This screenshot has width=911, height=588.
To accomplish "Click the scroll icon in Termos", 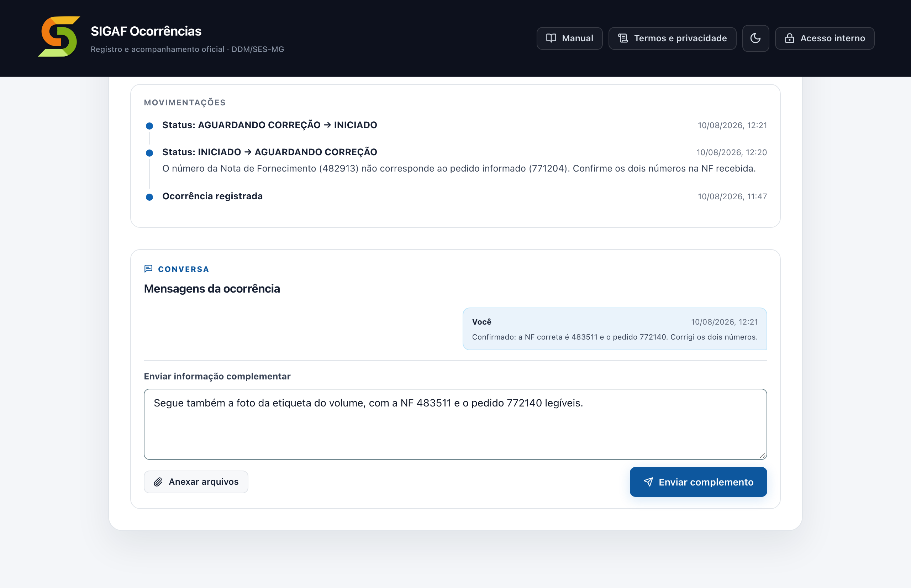I will [623, 38].
